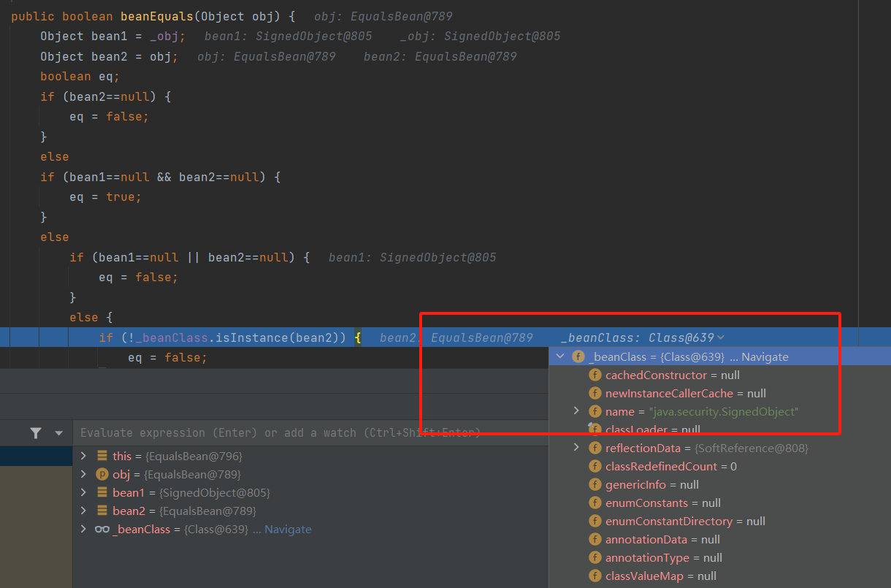Click the parameter icon next to obj variable
Image resolution: width=891 pixels, height=588 pixels.
pos(102,474)
